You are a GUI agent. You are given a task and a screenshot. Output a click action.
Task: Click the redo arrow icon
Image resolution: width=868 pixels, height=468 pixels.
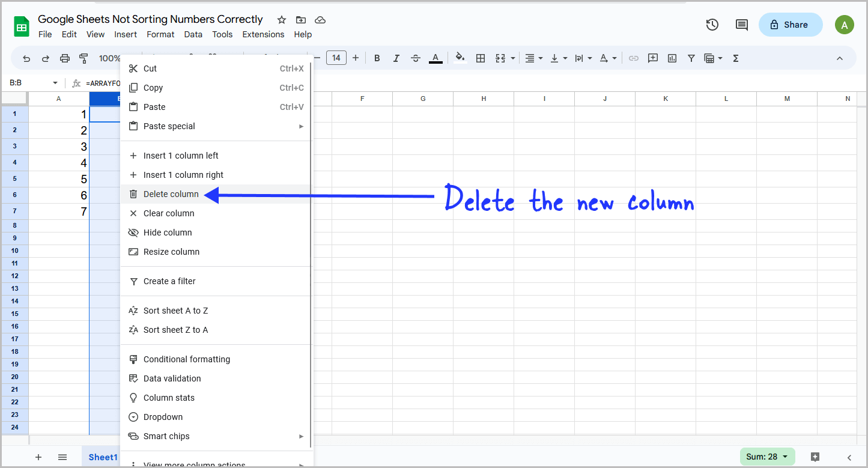pyautogui.click(x=46, y=58)
